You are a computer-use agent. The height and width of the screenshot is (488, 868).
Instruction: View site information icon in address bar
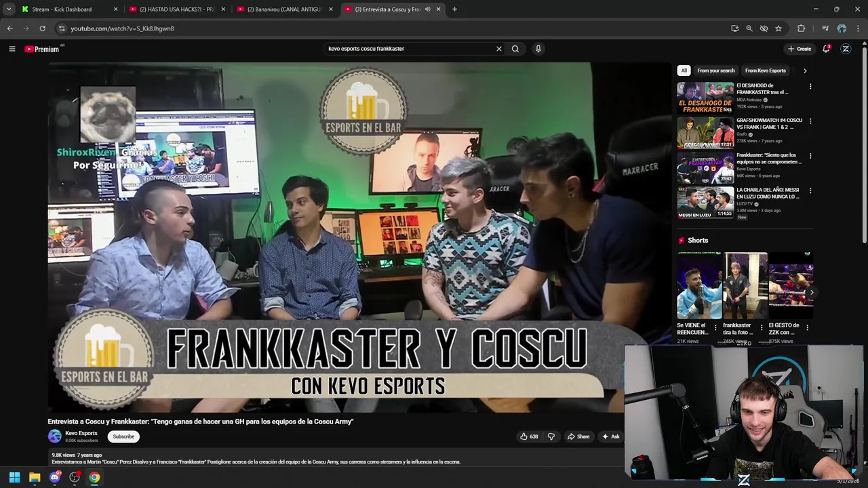62,28
